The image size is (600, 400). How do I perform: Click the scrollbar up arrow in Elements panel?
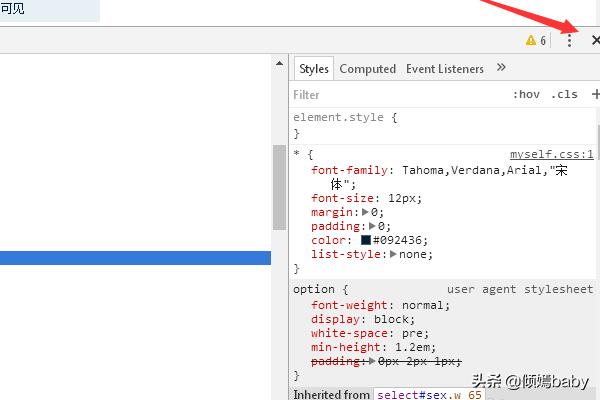pyautogui.click(x=280, y=63)
